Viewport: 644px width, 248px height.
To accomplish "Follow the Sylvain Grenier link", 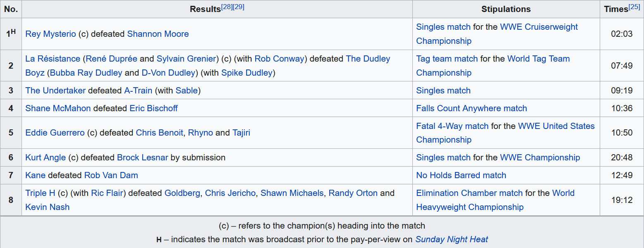I will 187,59.
